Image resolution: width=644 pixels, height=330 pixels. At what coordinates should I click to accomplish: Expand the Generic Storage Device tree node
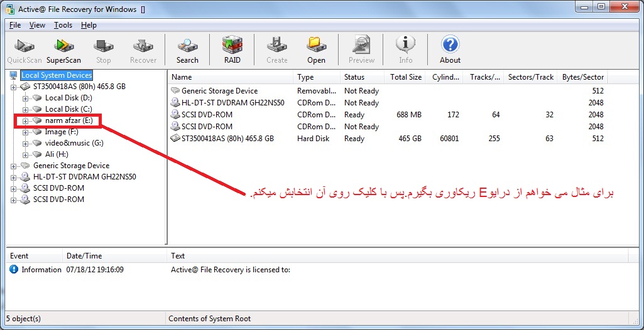coord(14,166)
